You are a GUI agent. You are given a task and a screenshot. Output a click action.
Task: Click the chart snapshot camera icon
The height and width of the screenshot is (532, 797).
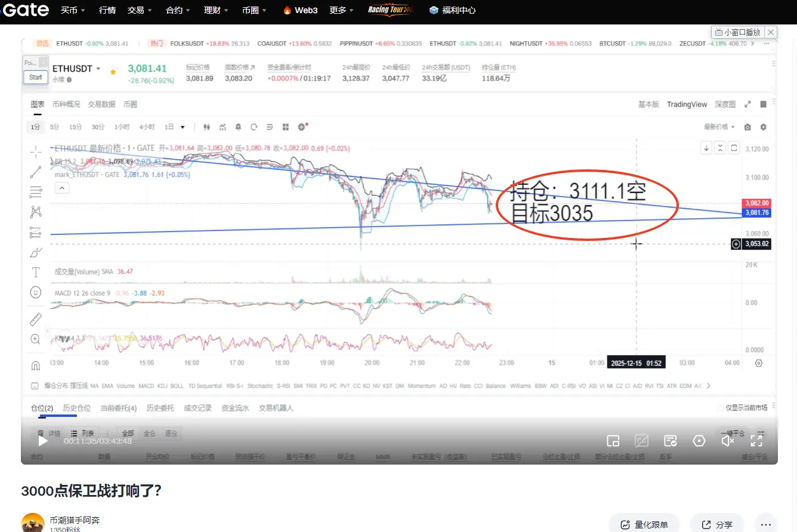tap(747, 127)
